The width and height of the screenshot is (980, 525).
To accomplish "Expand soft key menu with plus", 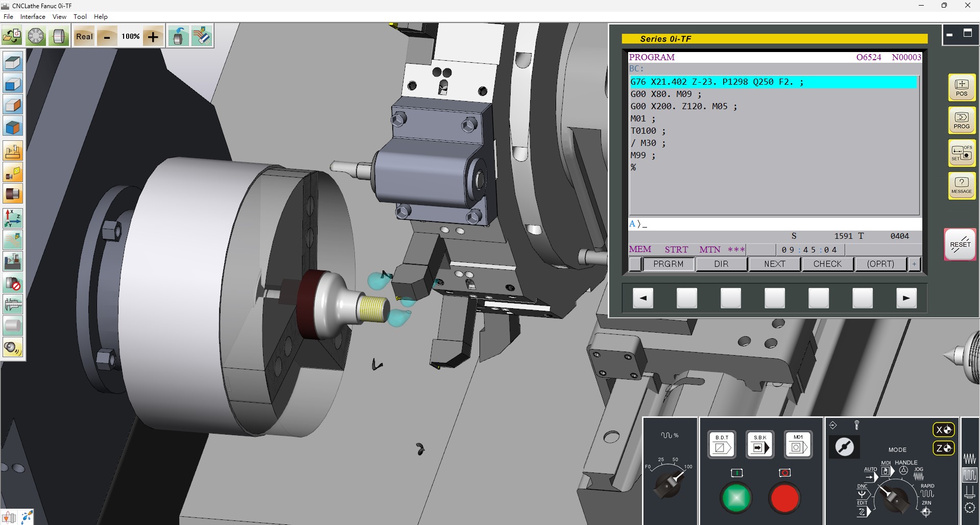I will point(914,264).
